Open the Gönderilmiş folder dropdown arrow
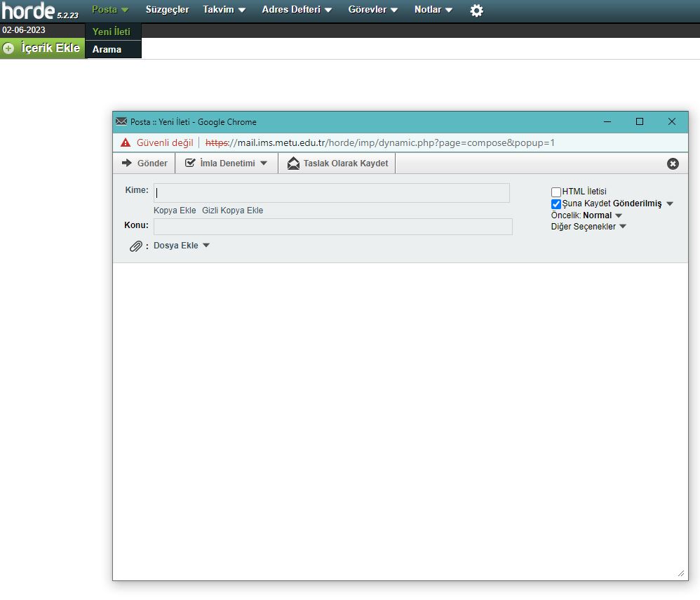 click(670, 204)
